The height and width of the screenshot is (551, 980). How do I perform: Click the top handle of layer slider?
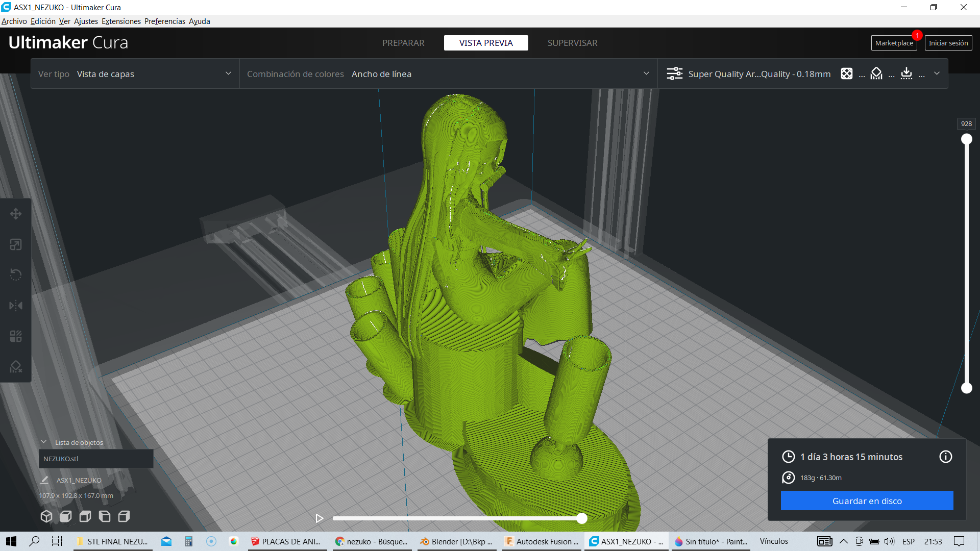pyautogui.click(x=966, y=139)
